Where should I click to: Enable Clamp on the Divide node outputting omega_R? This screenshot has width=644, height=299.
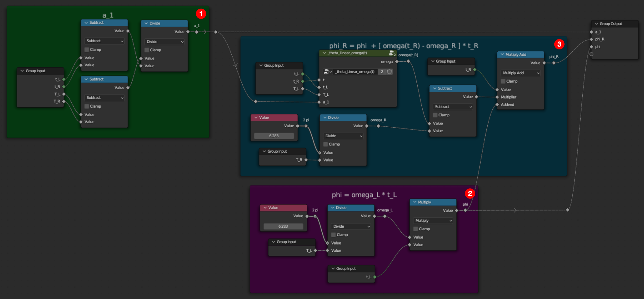coord(325,144)
